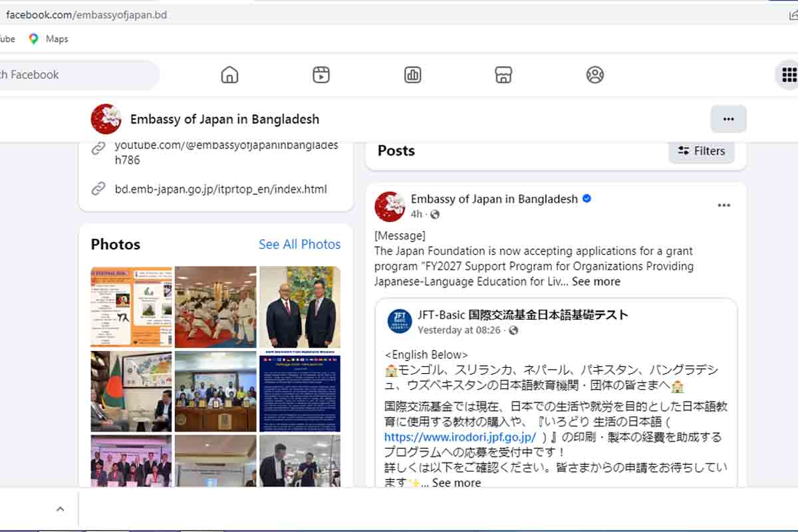Open the bottom-row hall ceiling photo
The height and width of the screenshot is (532, 798).
click(x=215, y=461)
